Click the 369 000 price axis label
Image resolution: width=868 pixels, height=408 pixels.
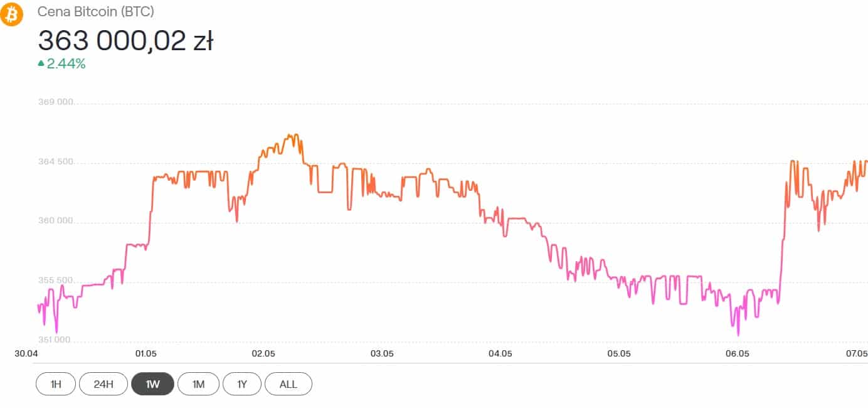tap(56, 102)
